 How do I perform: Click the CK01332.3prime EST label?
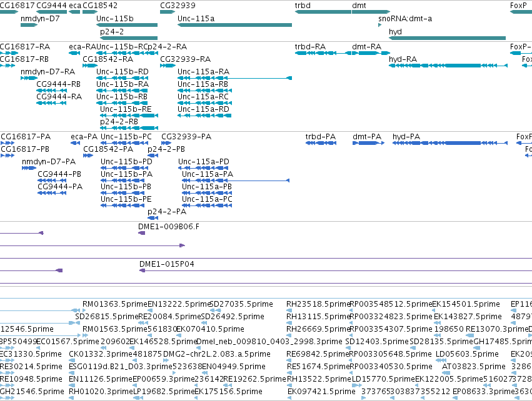(x=101, y=354)
